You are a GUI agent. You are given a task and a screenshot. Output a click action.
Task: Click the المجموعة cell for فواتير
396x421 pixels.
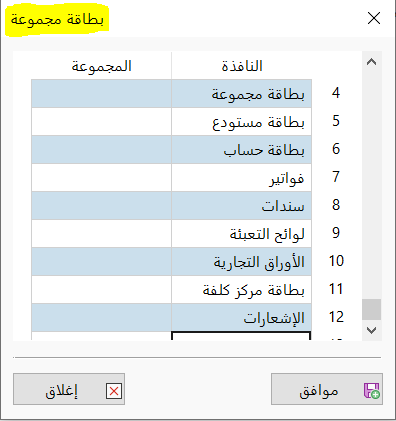pos(101,178)
